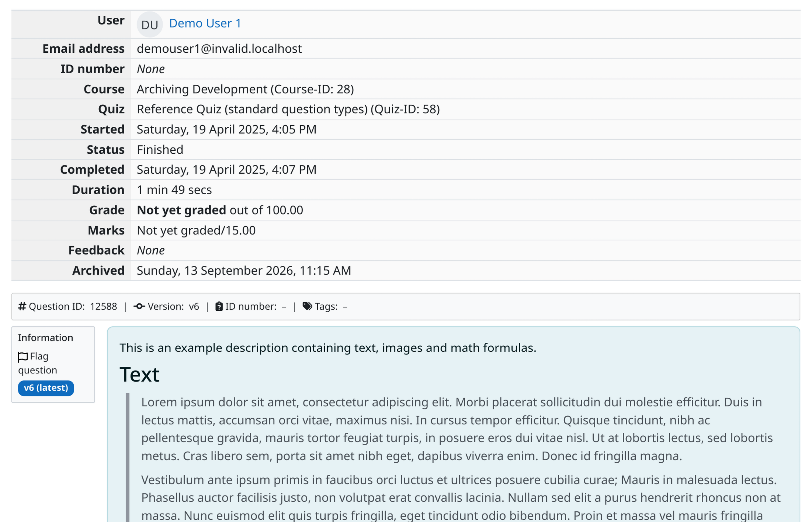Viewport: 812px width, 522px height.
Task: Click the None value in the ID number row
Action: 151,69
